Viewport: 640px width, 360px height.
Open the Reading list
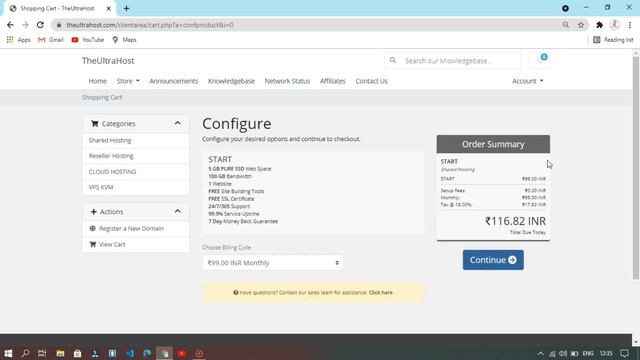tap(613, 40)
